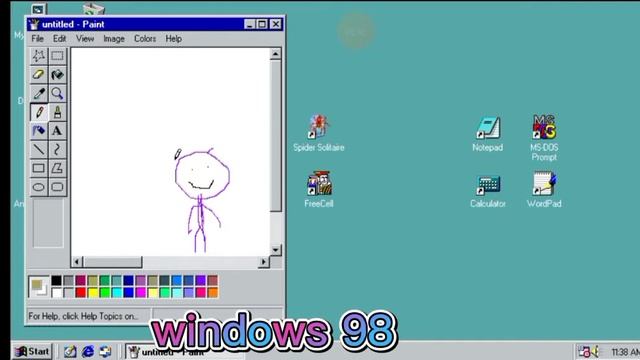This screenshot has width=640, height=360.
Task: Select the straight Line tool
Action: (39, 149)
